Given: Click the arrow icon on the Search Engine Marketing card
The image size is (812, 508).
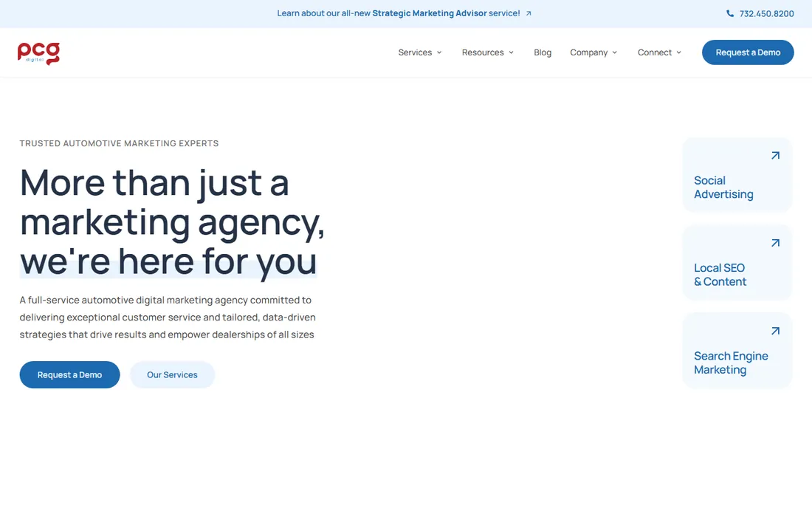Looking at the screenshot, I should click(x=775, y=331).
